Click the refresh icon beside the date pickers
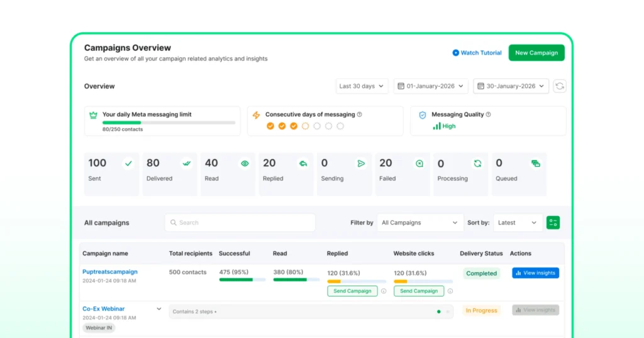The width and height of the screenshot is (644, 338). click(559, 86)
